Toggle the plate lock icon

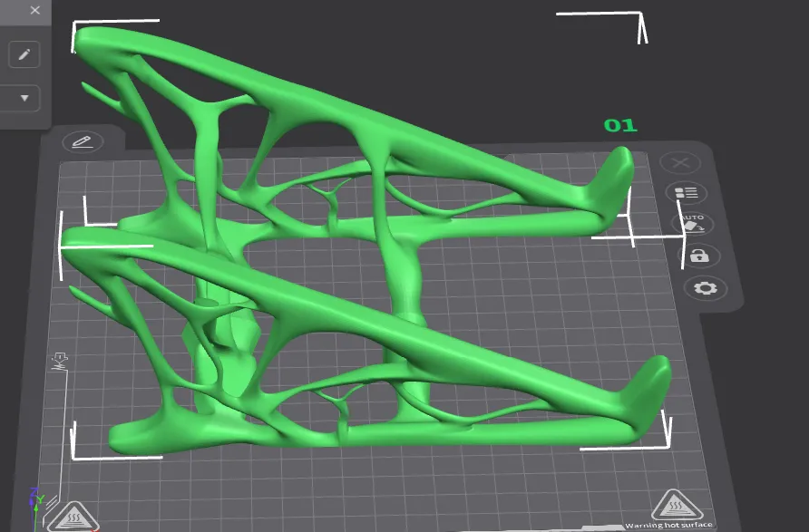(698, 256)
